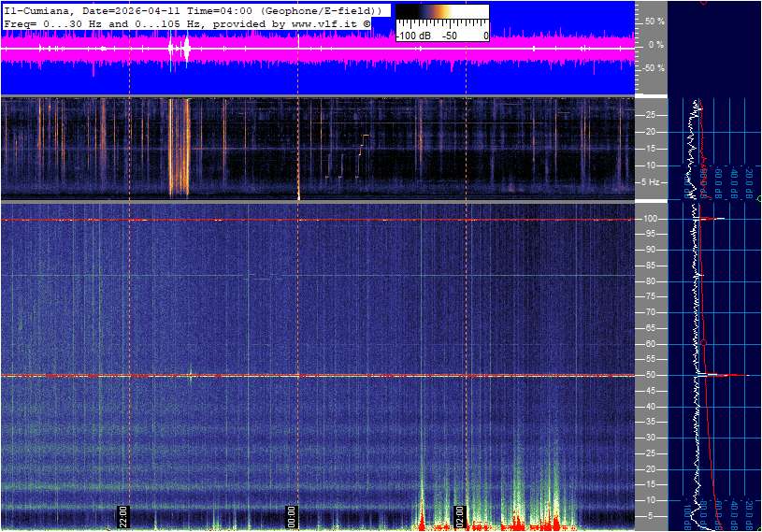Select the '-100 dB' label on the color legend
Image resolution: width=762 pixels, height=532 pixels.
coord(413,36)
